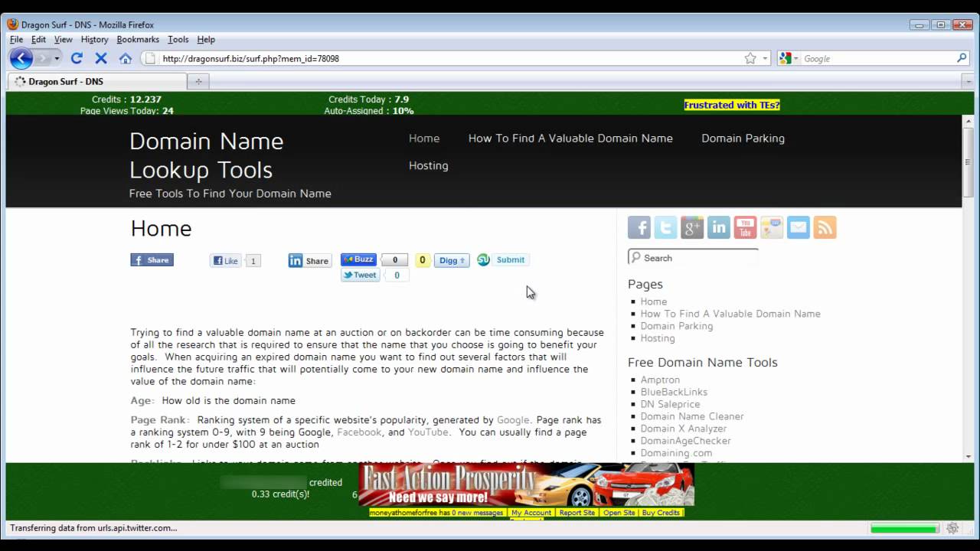Select the Dragon Surf - DNS tab
This screenshot has height=551, width=980.
(x=96, y=81)
